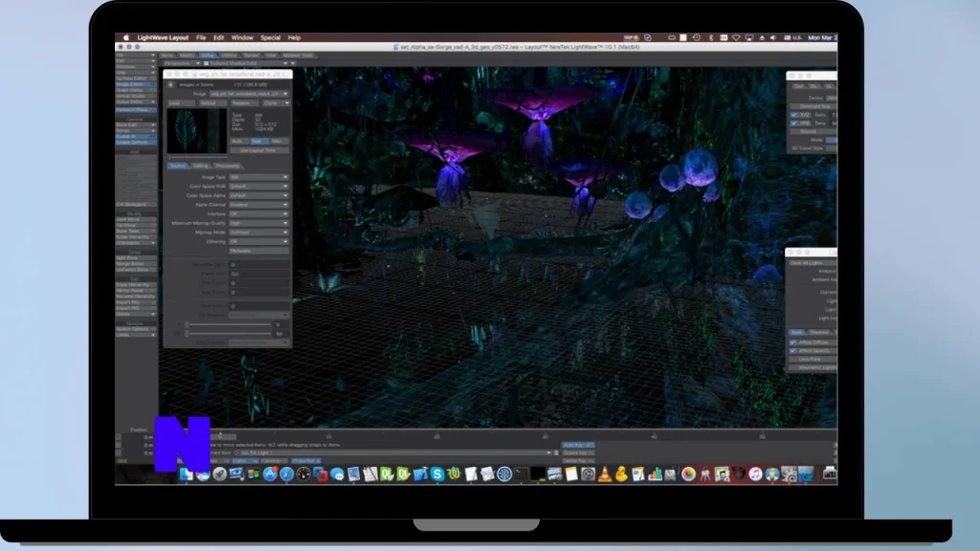Open the Edit menu
Image resolution: width=980 pixels, height=551 pixels.
tap(218, 37)
